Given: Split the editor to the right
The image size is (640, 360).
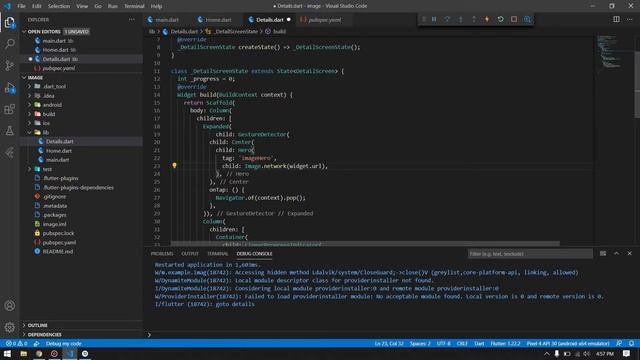Looking at the screenshot, I should (x=616, y=19).
